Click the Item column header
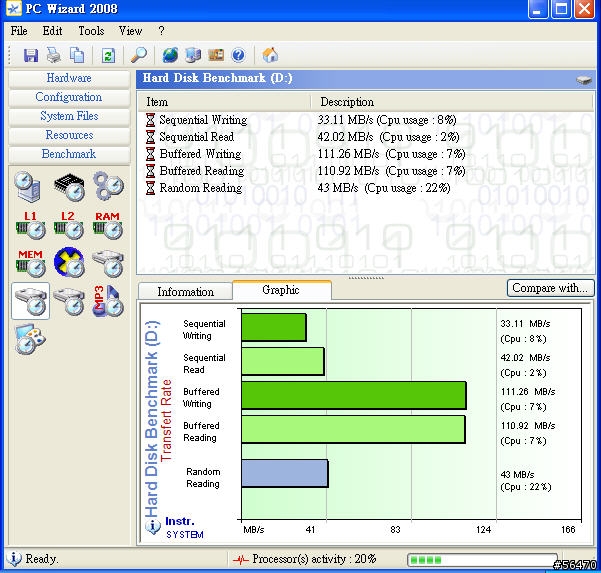601x573 pixels. [224, 102]
